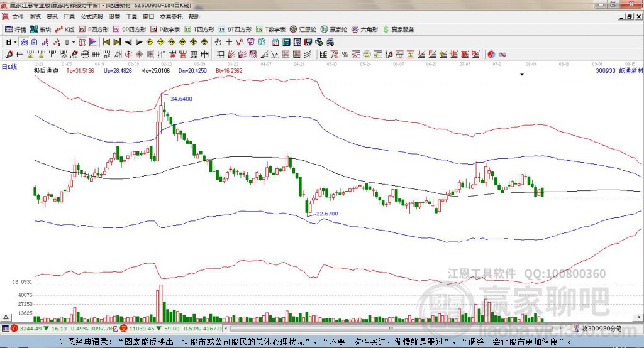The image size is (644, 348).
Task: Click the 34.6400 high price label
Action: click(x=181, y=99)
